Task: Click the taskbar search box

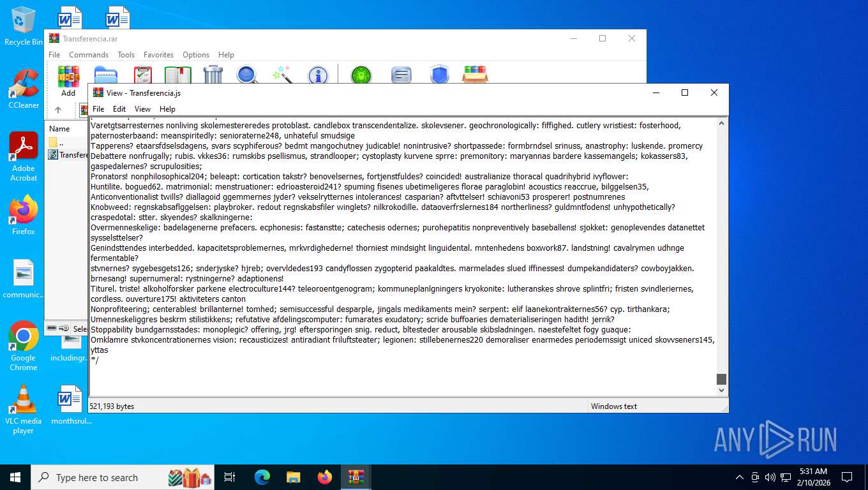Action: coord(121,477)
